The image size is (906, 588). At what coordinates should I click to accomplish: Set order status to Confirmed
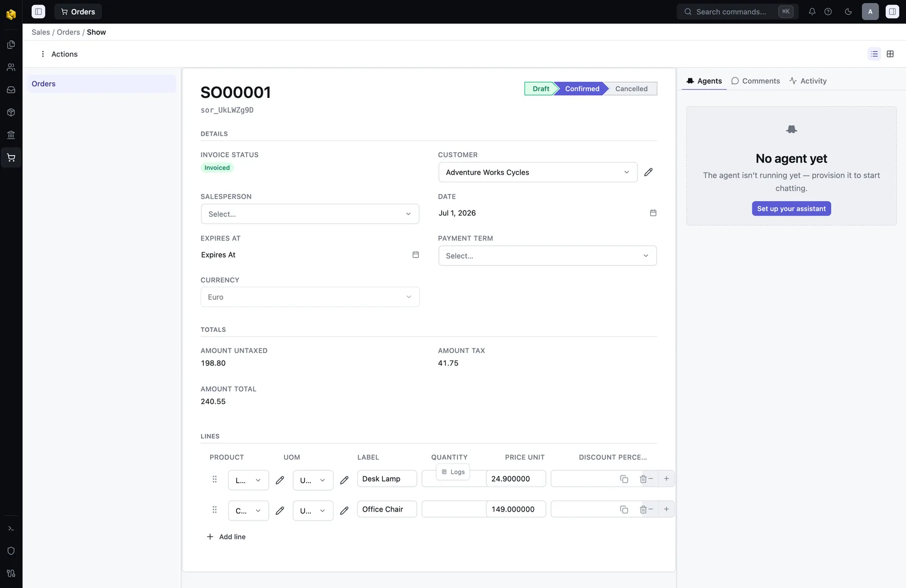582,89
